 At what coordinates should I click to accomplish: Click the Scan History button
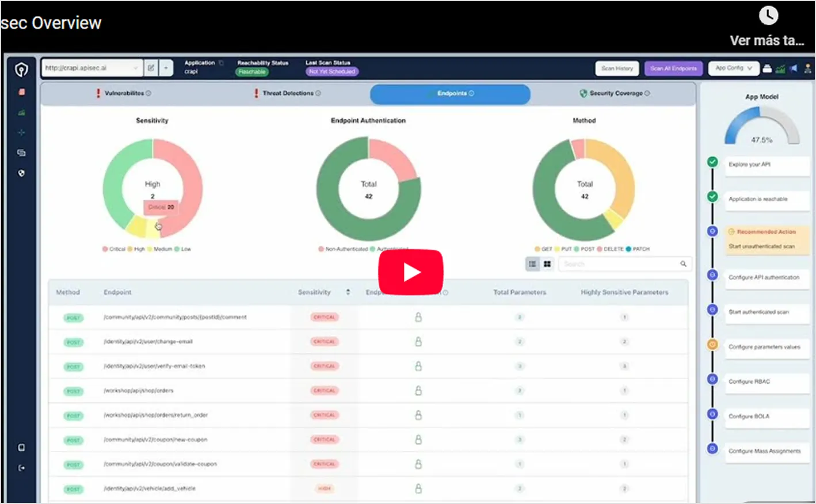tap(617, 68)
